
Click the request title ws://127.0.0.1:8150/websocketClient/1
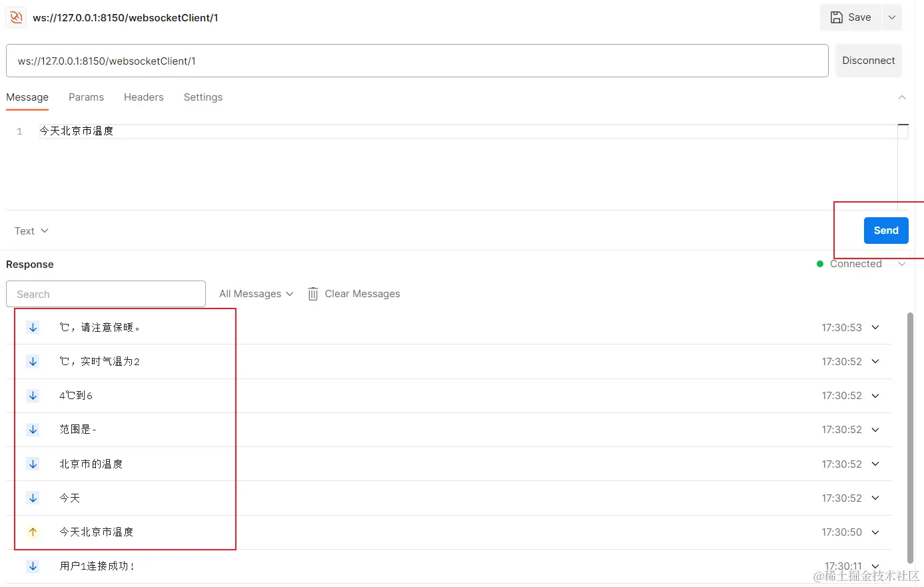point(125,17)
